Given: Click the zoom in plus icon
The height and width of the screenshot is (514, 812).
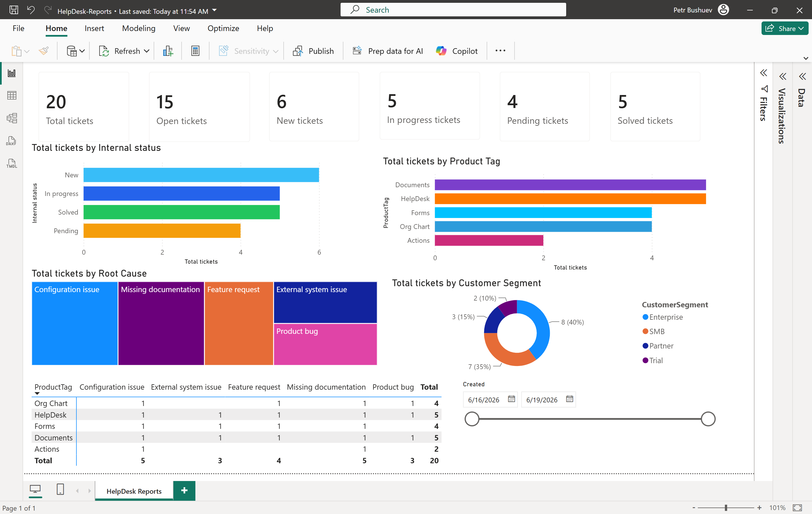Looking at the screenshot, I should coord(759,508).
